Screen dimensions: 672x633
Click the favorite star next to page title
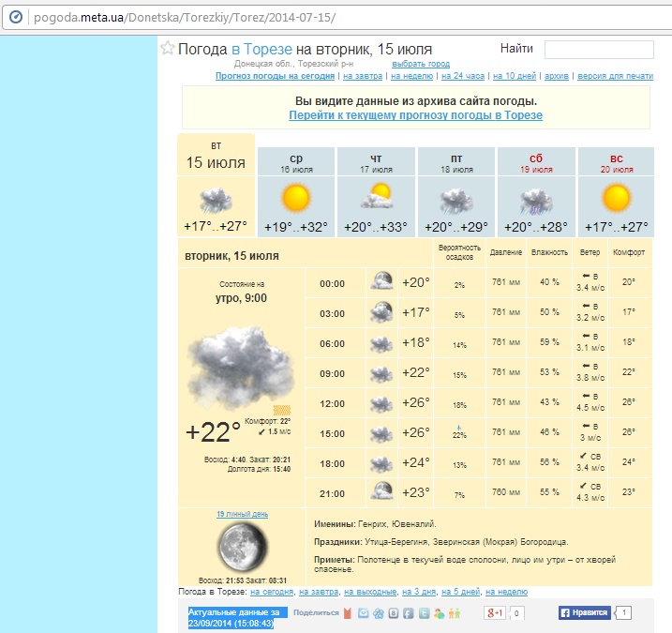click(168, 48)
